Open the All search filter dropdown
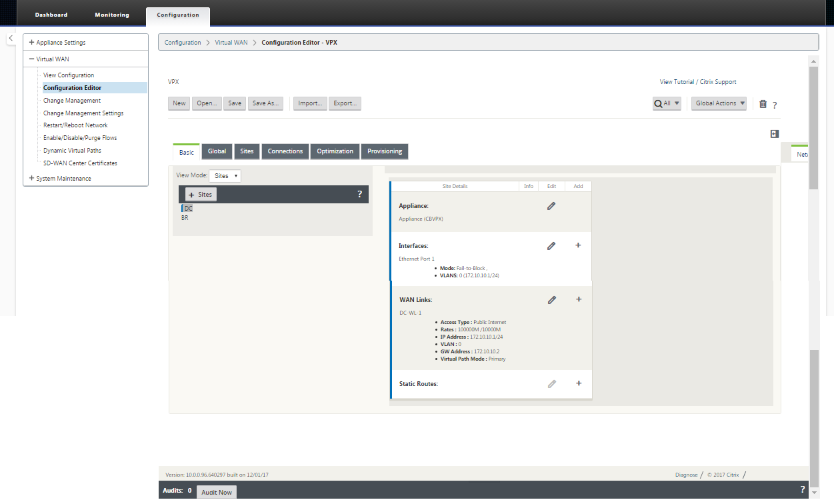Viewport: 834px width, 504px height. click(667, 103)
